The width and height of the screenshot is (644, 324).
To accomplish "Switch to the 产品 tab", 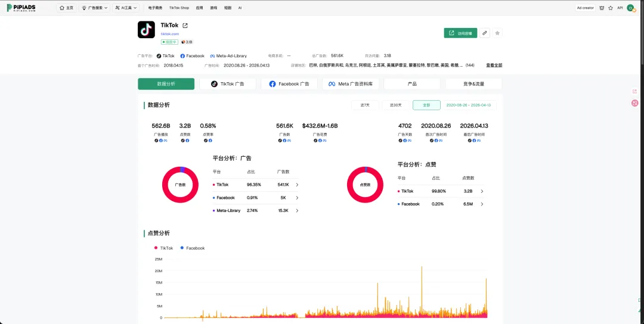I will pyautogui.click(x=412, y=83).
